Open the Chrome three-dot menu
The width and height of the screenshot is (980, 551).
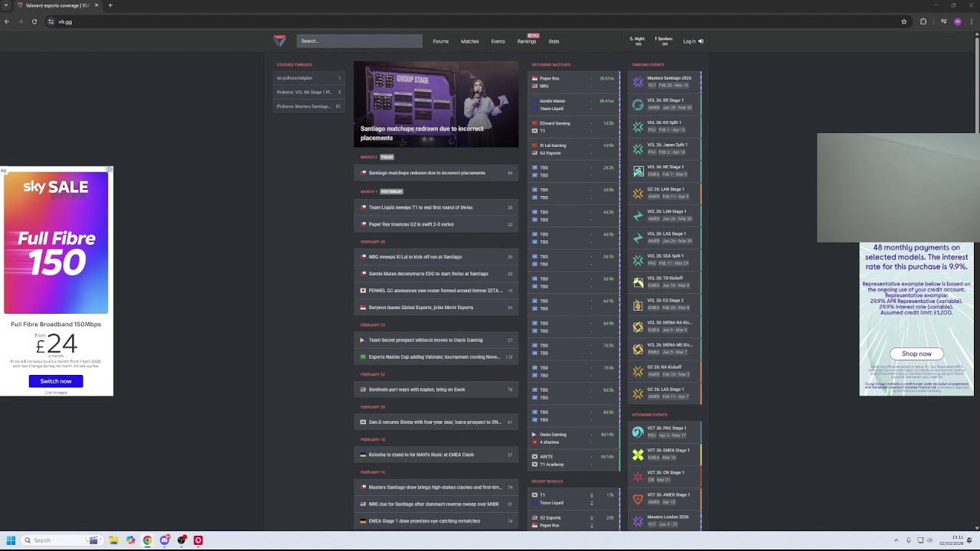point(972,21)
